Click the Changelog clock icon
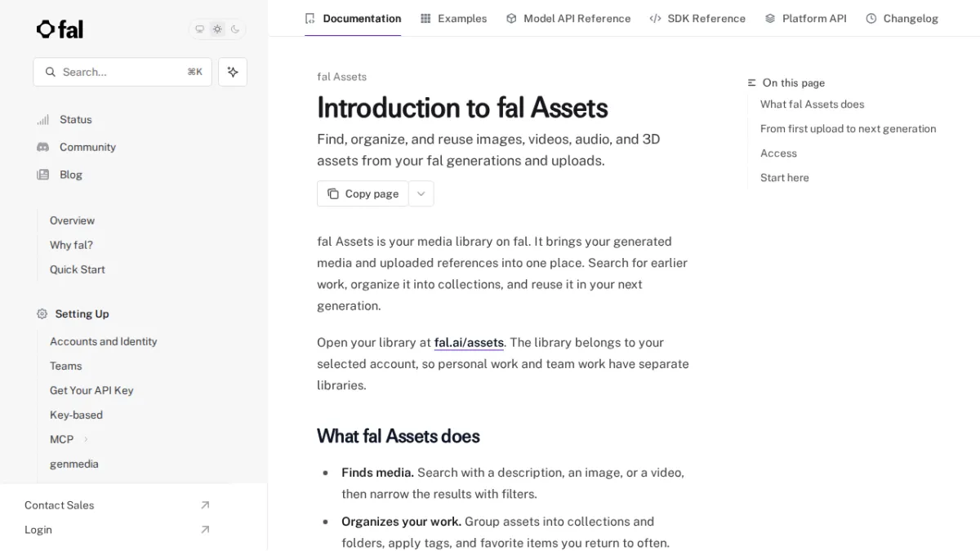The width and height of the screenshot is (980, 551). pos(871,18)
